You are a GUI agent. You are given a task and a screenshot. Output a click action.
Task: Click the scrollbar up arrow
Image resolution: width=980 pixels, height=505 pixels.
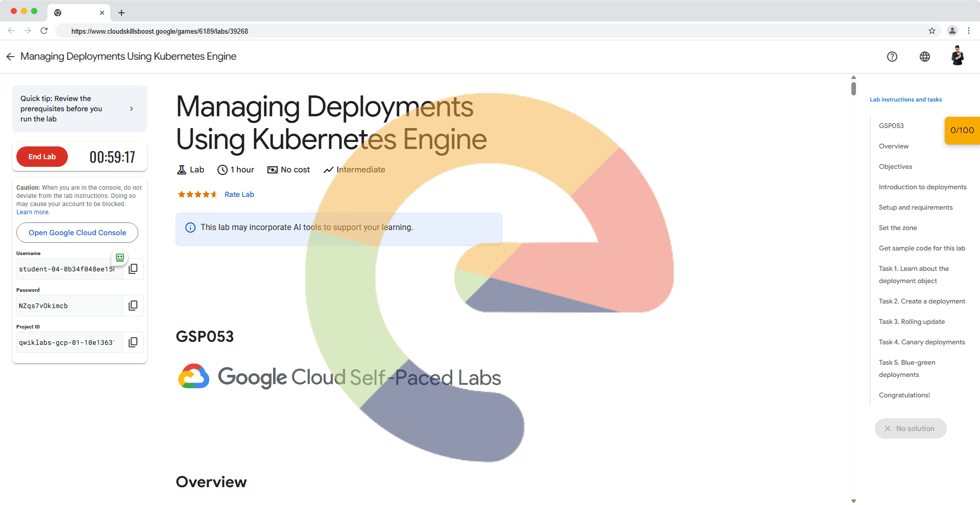click(853, 78)
